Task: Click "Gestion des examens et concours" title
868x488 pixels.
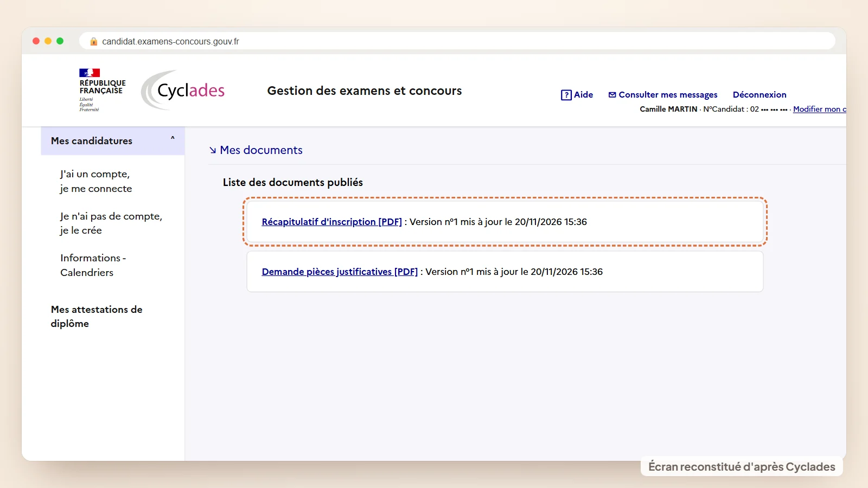Action: (x=365, y=91)
